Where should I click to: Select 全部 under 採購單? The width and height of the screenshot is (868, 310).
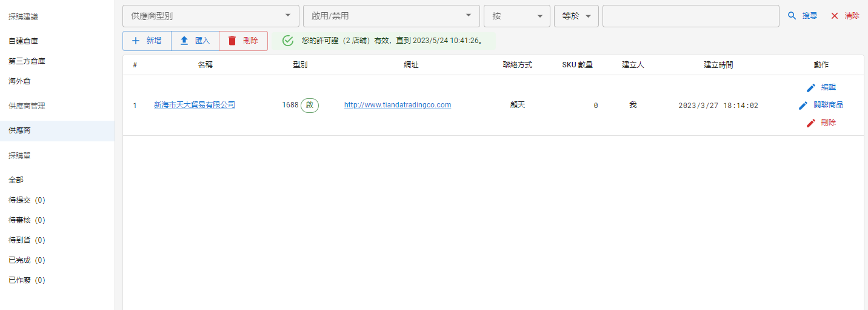pyautogui.click(x=57, y=180)
